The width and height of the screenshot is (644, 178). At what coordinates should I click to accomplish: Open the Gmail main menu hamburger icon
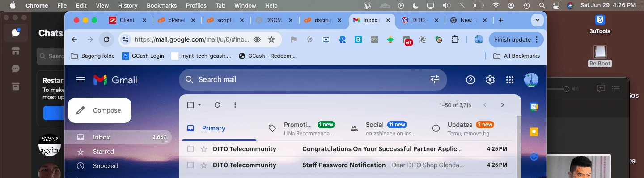point(80,80)
